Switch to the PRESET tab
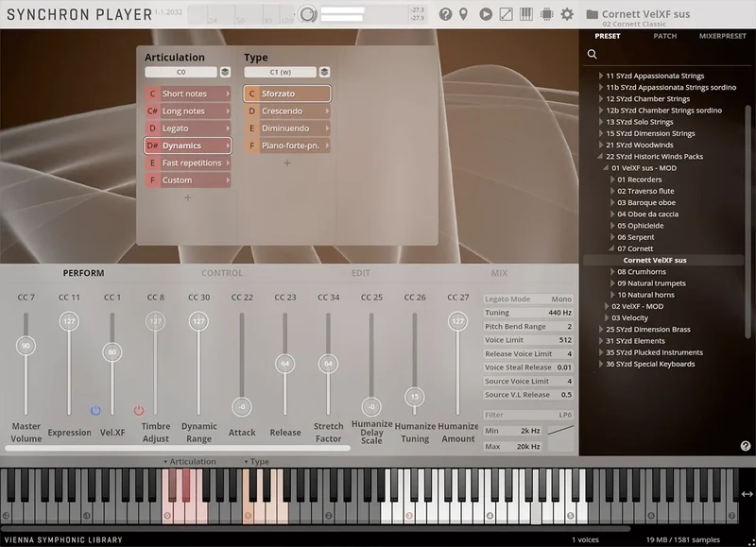756x547 pixels. [607, 36]
